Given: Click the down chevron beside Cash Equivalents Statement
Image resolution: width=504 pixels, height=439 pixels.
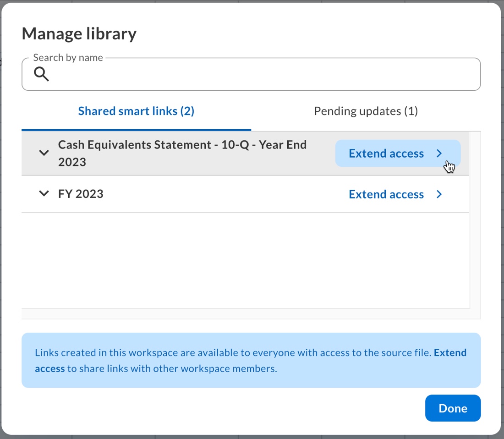Looking at the screenshot, I should [44, 153].
